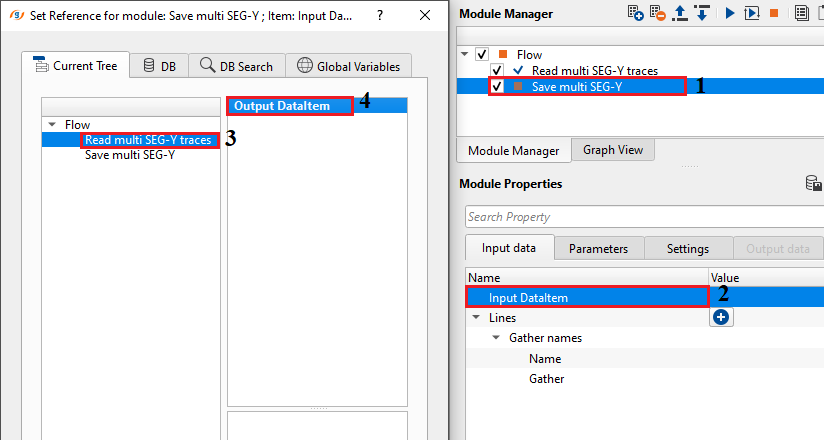This screenshot has height=440, width=824.
Task: Run the flow with the play icon
Action: 729,13
